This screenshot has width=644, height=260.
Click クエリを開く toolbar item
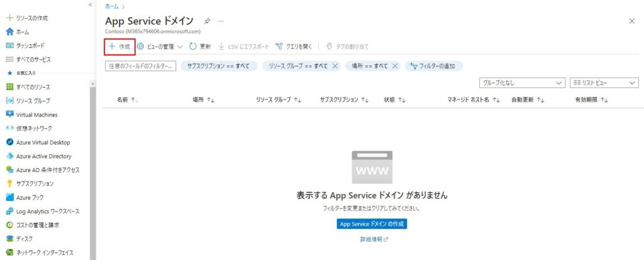[294, 47]
